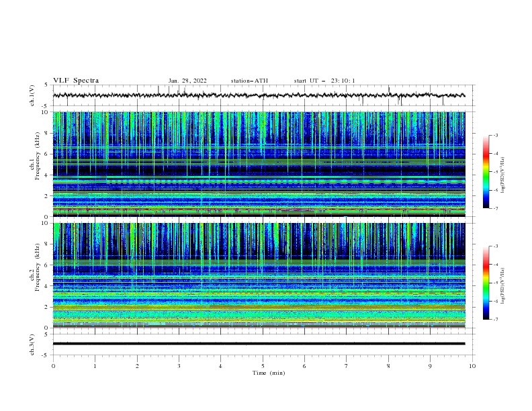Click the ch.3(V) waveform axis label
Screen dimensions: 532x411
[x=32, y=345]
